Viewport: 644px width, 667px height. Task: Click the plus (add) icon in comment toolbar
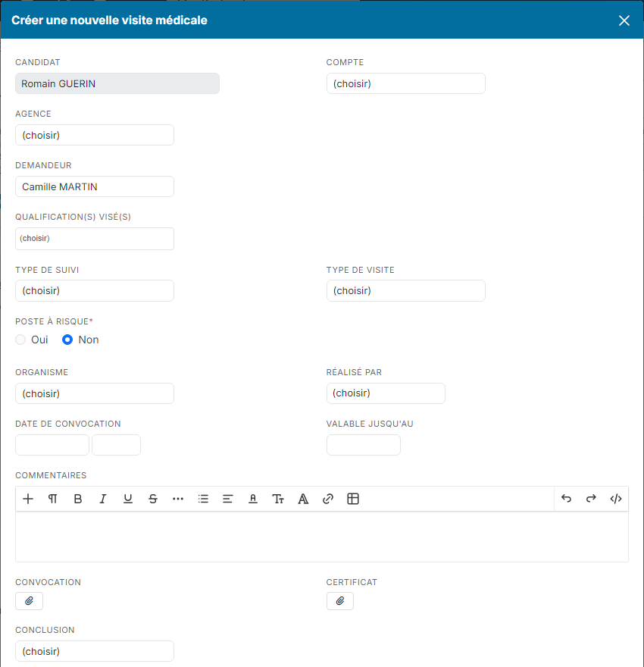point(28,499)
